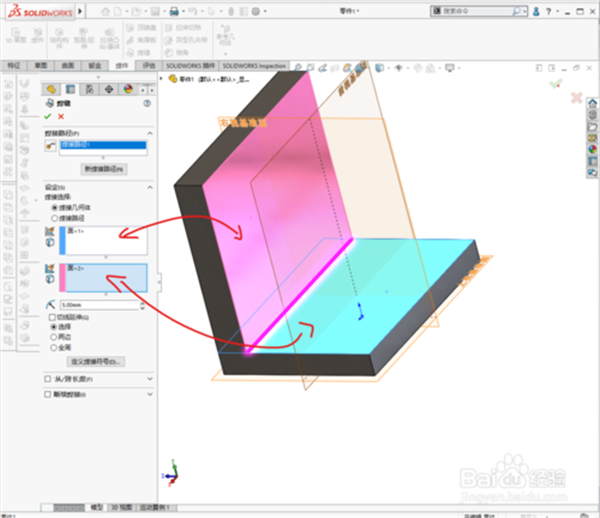Click the define weld symbol button
This screenshot has height=518, width=600.
click(x=96, y=362)
